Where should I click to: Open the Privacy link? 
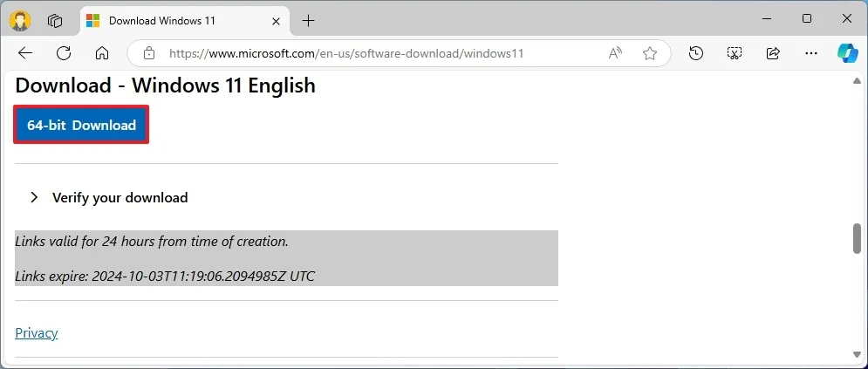(x=37, y=332)
